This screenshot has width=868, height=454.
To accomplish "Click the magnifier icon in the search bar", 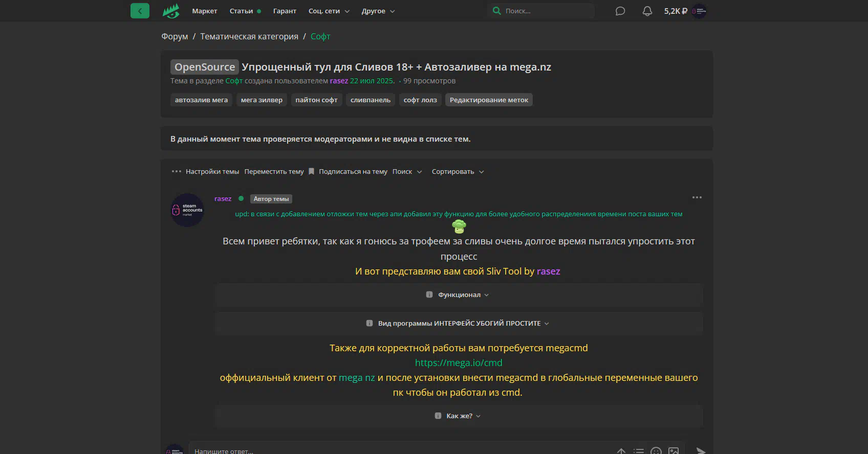I will tap(496, 11).
